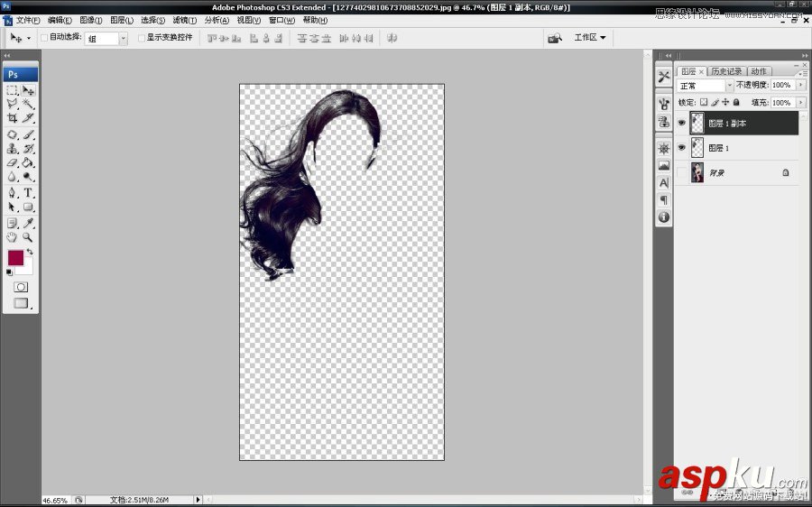Open the 滤镜 menu
The image size is (812, 507).
click(184, 20)
